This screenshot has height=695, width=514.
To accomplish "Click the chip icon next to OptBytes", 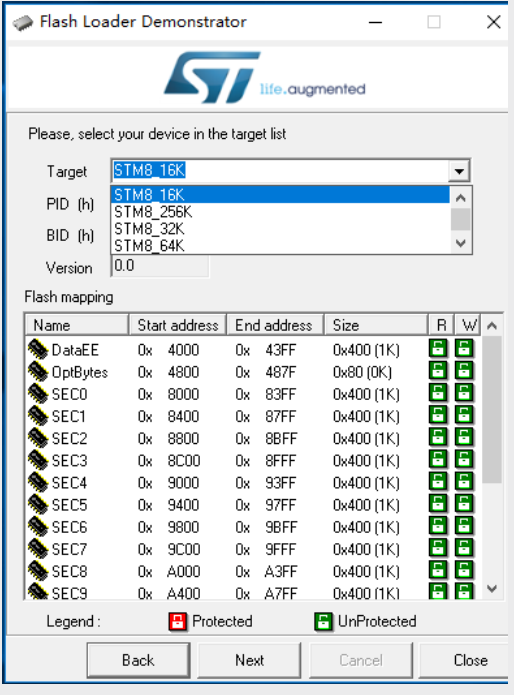I will click(38, 372).
